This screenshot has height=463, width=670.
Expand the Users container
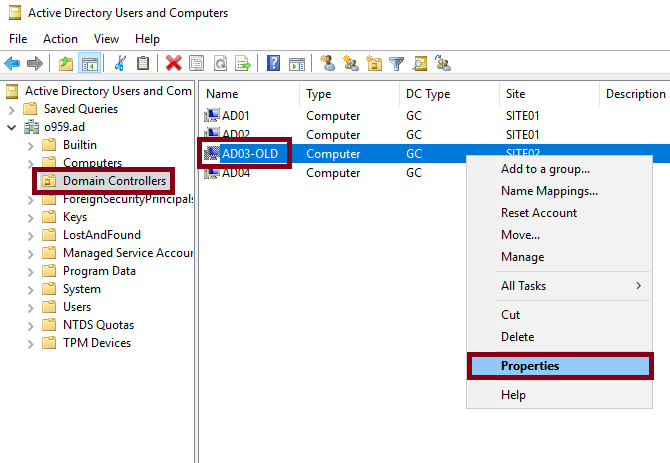[x=30, y=308]
